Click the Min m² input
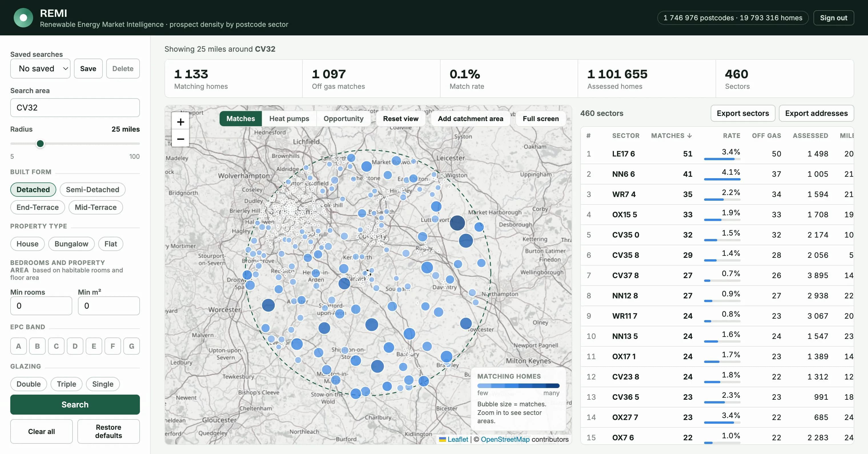The height and width of the screenshot is (454, 868). click(109, 306)
